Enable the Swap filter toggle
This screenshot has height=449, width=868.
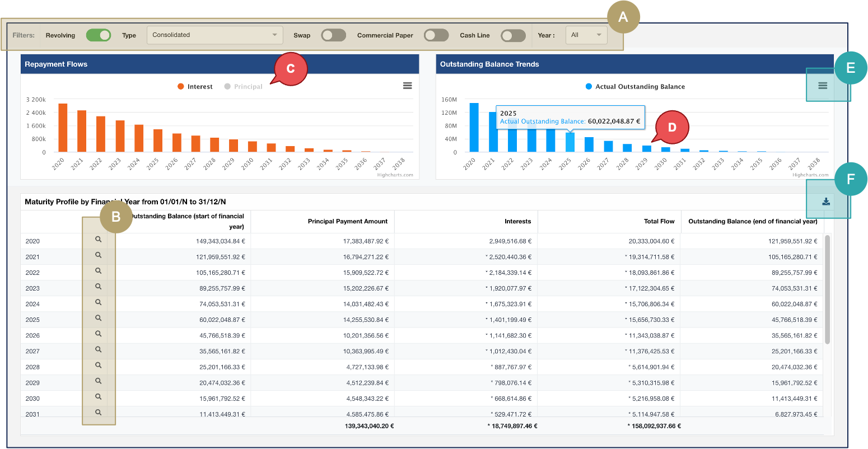tap(333, 35)
